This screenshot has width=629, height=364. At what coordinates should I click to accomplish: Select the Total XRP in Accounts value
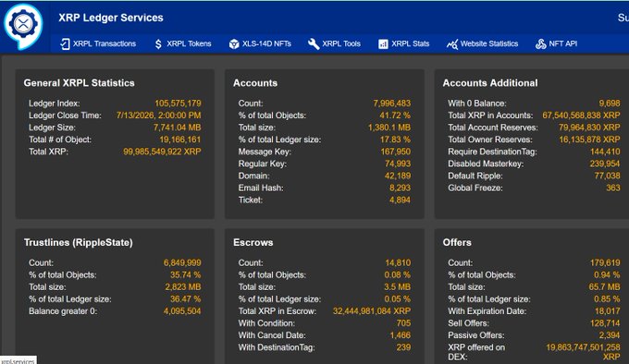pos(581,115)
